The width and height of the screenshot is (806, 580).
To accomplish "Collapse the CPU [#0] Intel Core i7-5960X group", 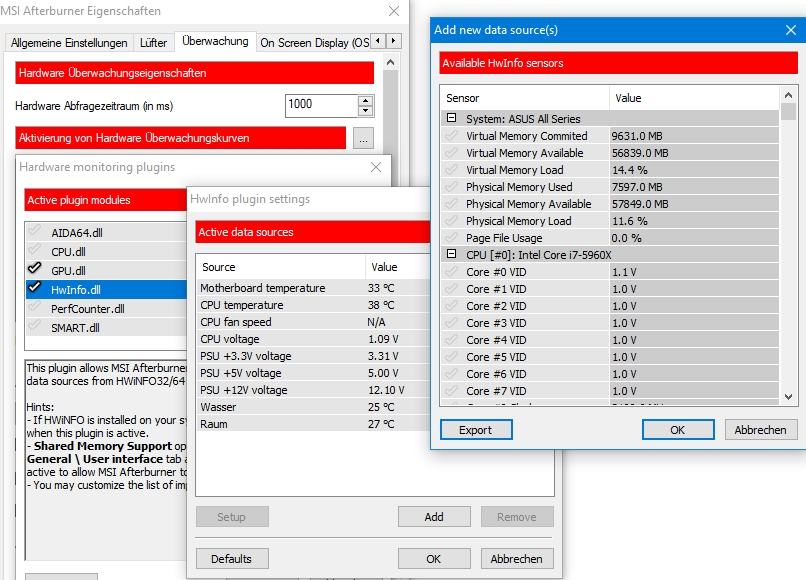I will [451, 254].
